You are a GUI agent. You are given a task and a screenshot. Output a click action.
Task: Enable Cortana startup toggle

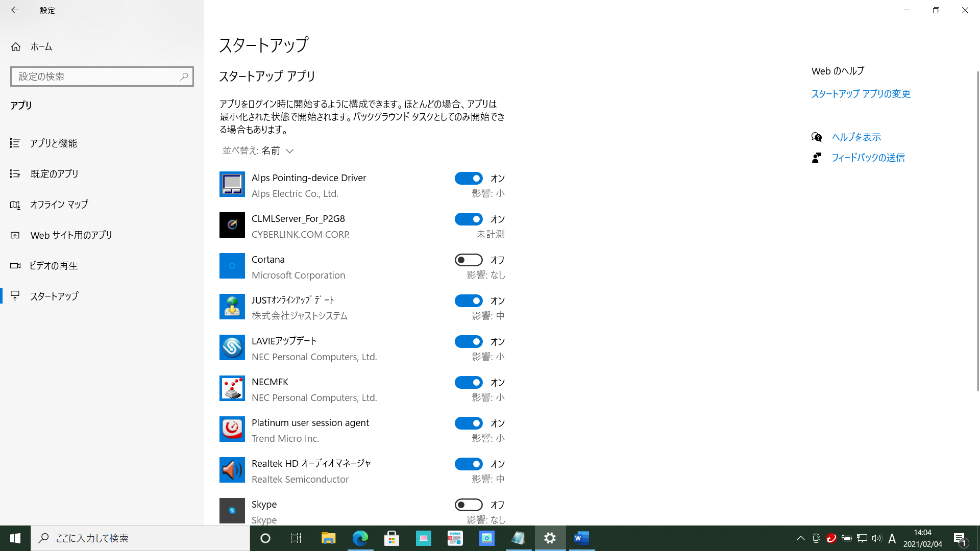click(x=468, y=260)
